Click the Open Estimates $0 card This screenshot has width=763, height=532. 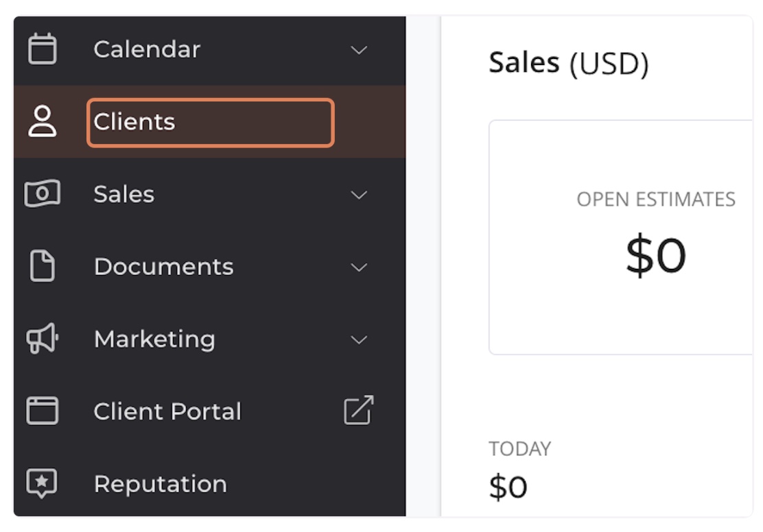pos(621,237)
